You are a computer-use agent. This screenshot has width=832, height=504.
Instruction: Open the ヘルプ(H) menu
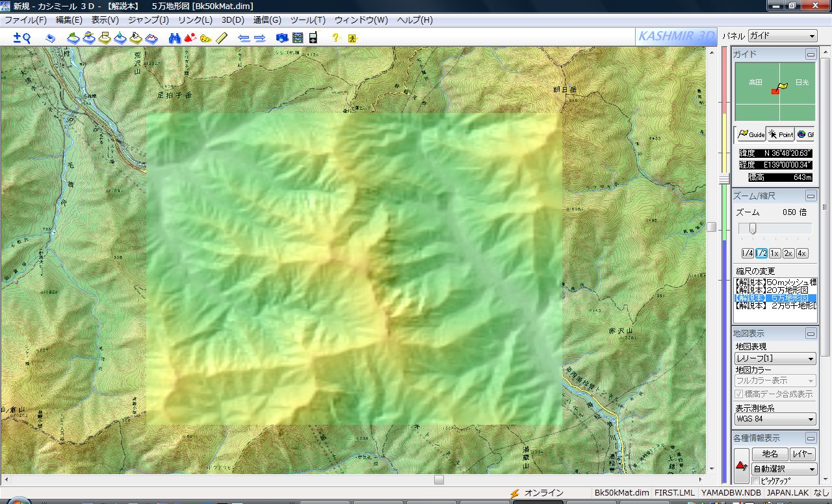tap(415, 20)
